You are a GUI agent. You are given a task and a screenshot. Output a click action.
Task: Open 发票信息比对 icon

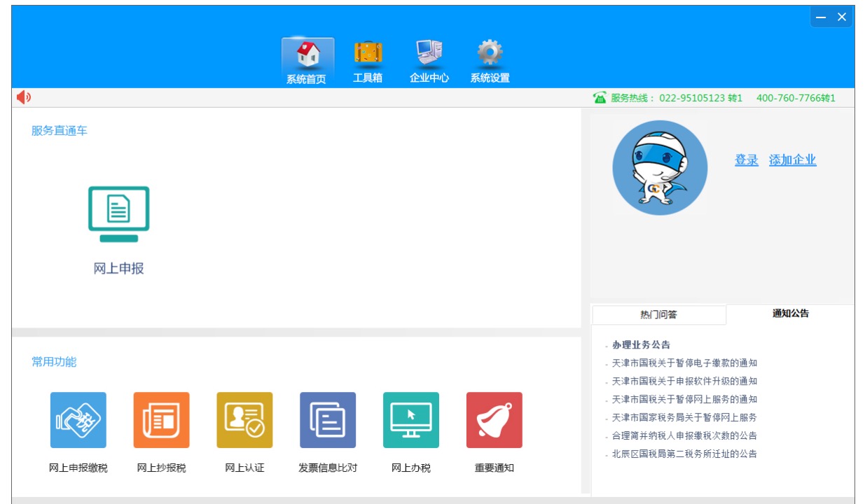pos(328,420)
